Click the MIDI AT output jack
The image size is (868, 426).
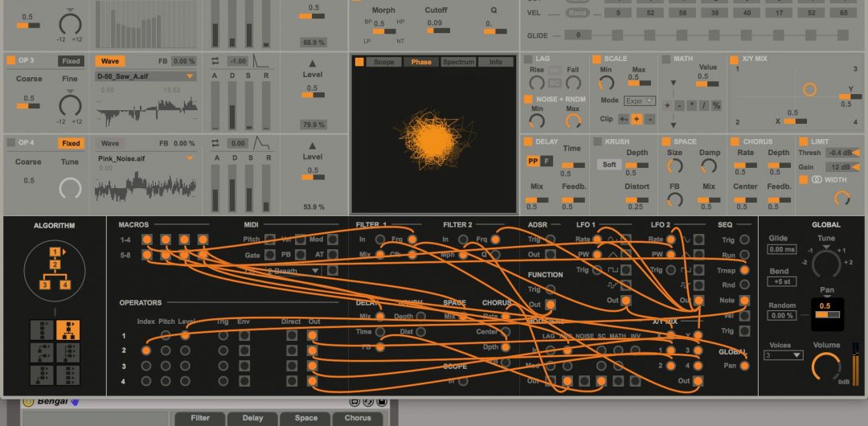pyautogui.click(x=333, y=254)
